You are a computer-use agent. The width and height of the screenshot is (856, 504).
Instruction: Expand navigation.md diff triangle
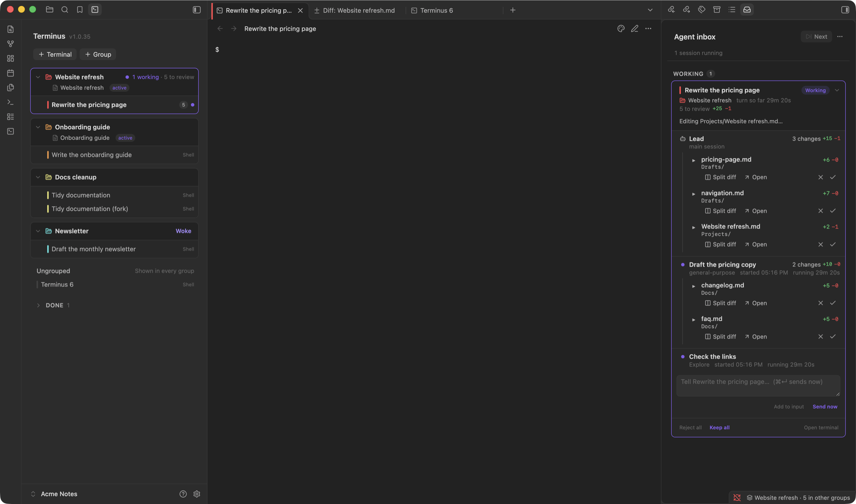693,194
